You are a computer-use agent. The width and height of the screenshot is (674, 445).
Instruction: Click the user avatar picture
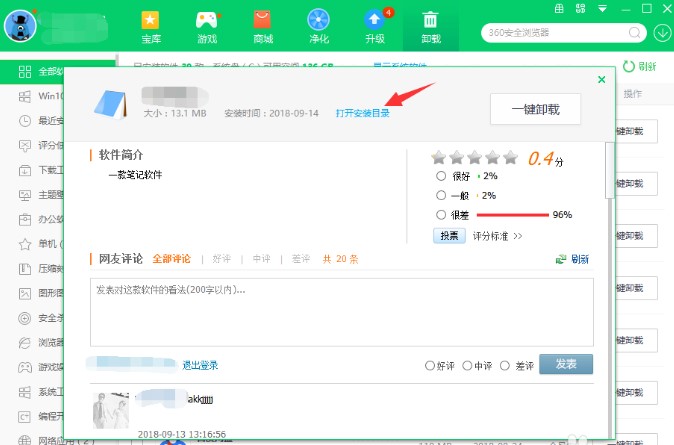tap(20, 27)
